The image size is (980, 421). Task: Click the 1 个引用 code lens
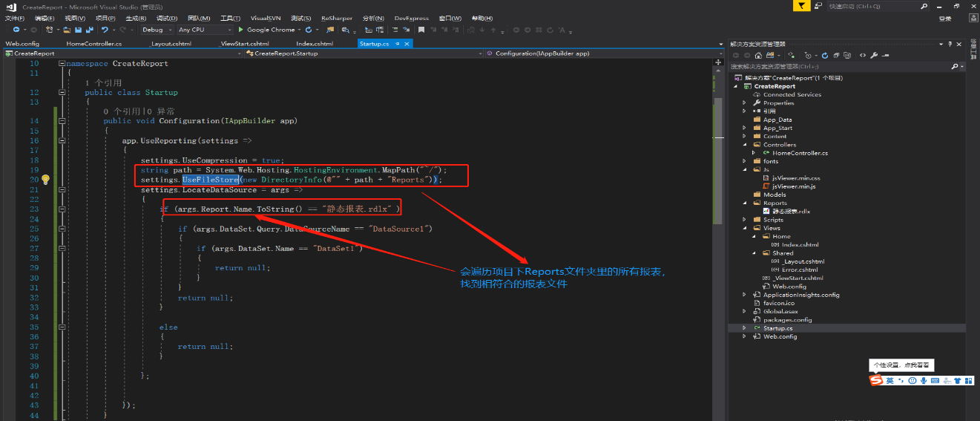point(103,83)
